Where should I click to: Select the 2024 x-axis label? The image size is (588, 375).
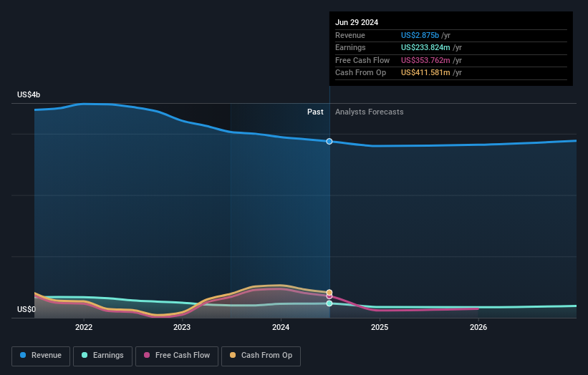[281, 327]
